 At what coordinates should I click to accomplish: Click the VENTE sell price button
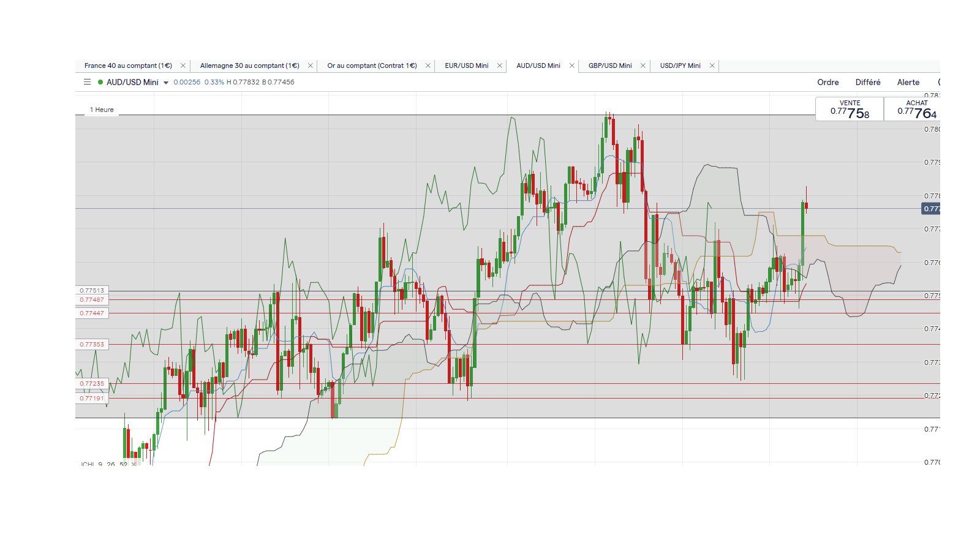pos(850,109)
